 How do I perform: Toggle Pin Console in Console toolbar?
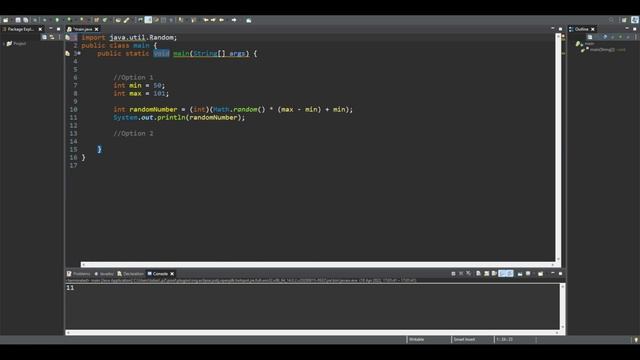(x=520, y=273)
